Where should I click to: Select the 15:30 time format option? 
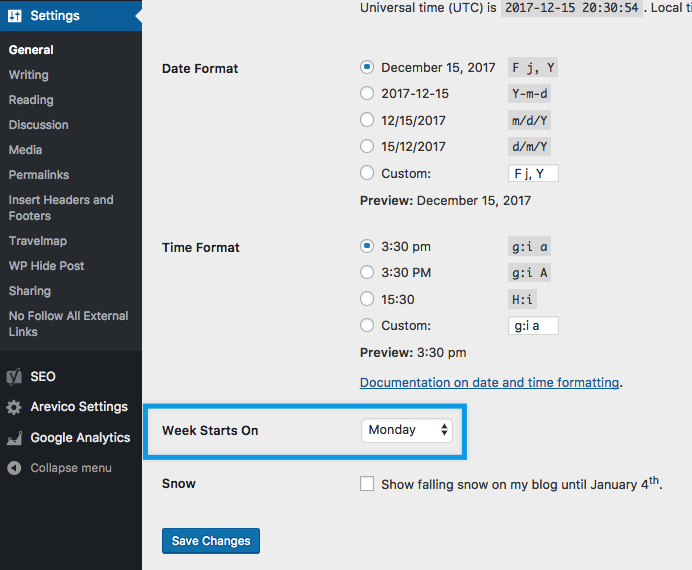coord(367,299)
